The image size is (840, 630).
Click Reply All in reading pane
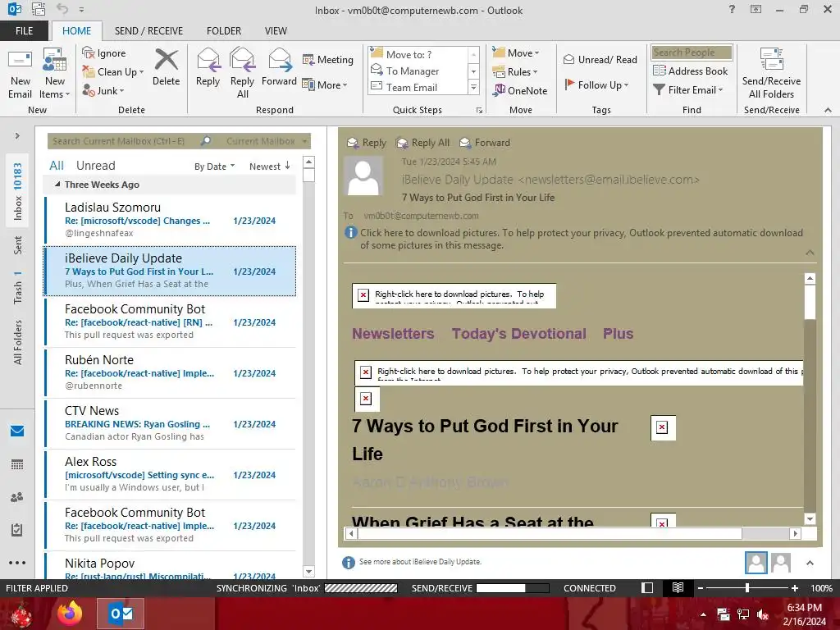point(422,143)
